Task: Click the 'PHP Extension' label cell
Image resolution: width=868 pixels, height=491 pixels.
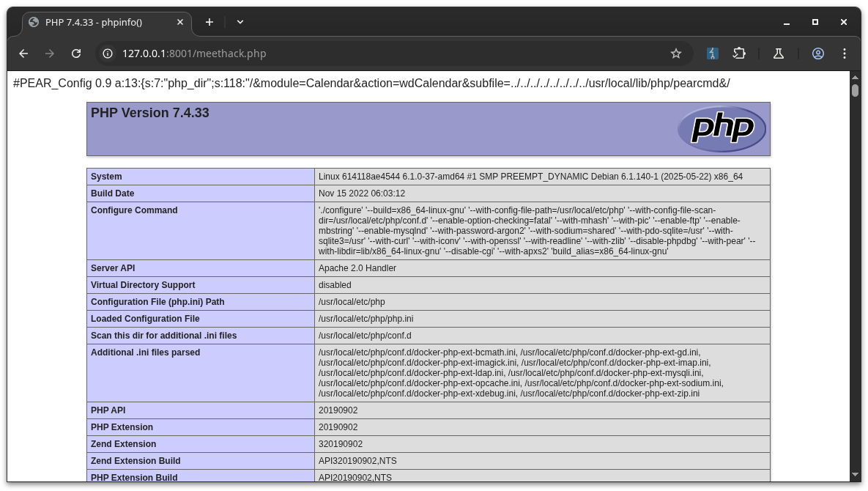Action: [x=201, y=427]
